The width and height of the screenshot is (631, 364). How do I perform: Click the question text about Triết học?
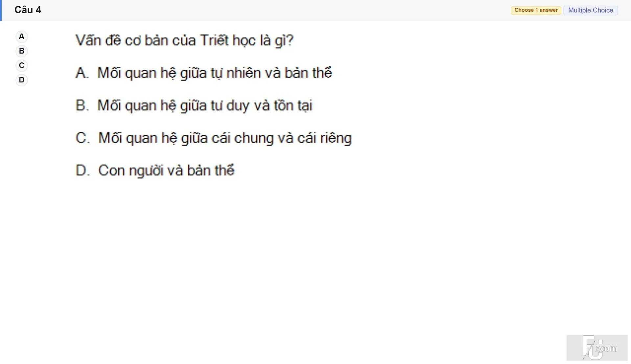184,40
